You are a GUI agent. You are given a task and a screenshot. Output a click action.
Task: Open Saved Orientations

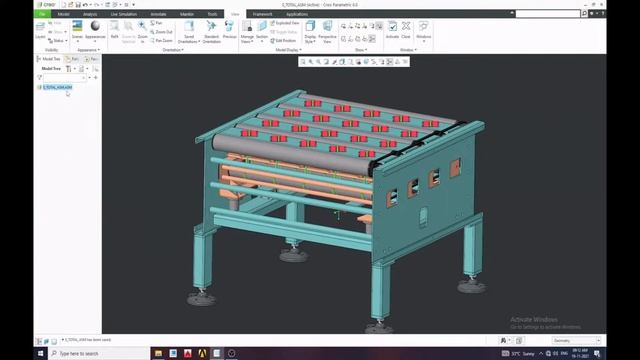tap(189, 31)
